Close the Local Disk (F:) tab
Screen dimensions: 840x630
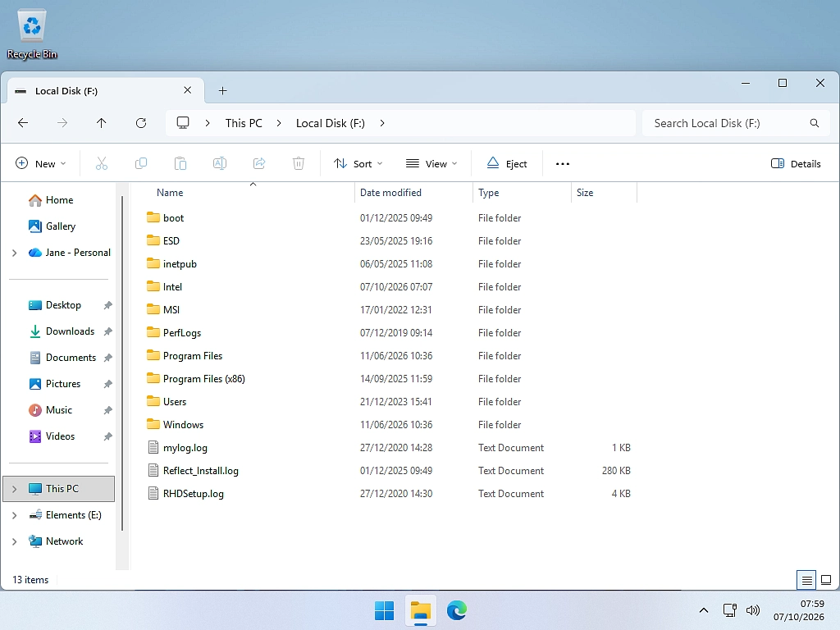[188, 90]
